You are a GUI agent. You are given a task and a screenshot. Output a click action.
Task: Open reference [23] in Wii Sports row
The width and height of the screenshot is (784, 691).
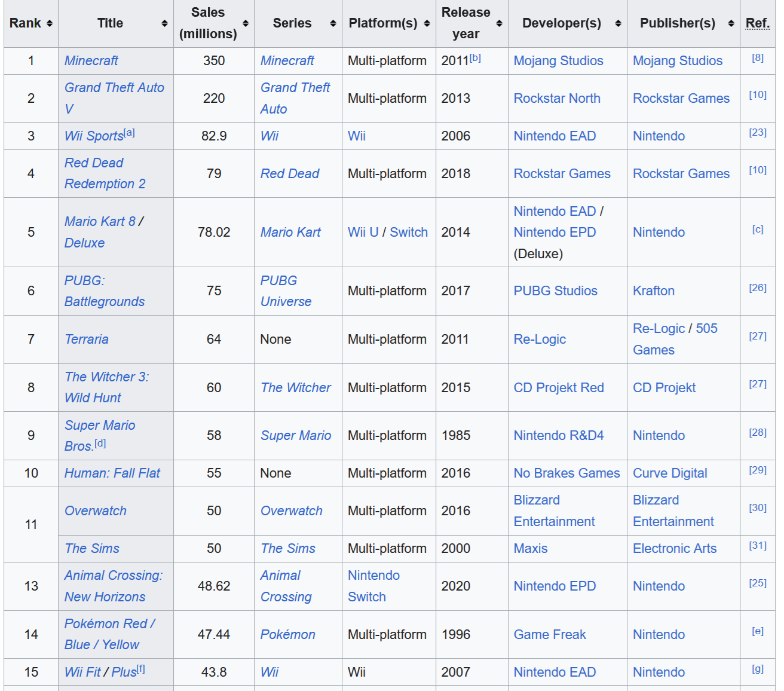coord(758,133)
